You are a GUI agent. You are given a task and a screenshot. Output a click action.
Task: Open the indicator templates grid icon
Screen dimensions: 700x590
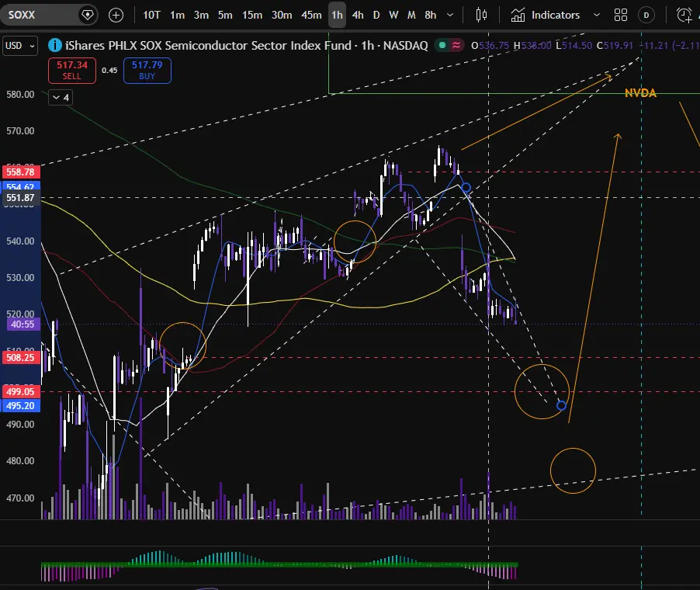(621, 16)
